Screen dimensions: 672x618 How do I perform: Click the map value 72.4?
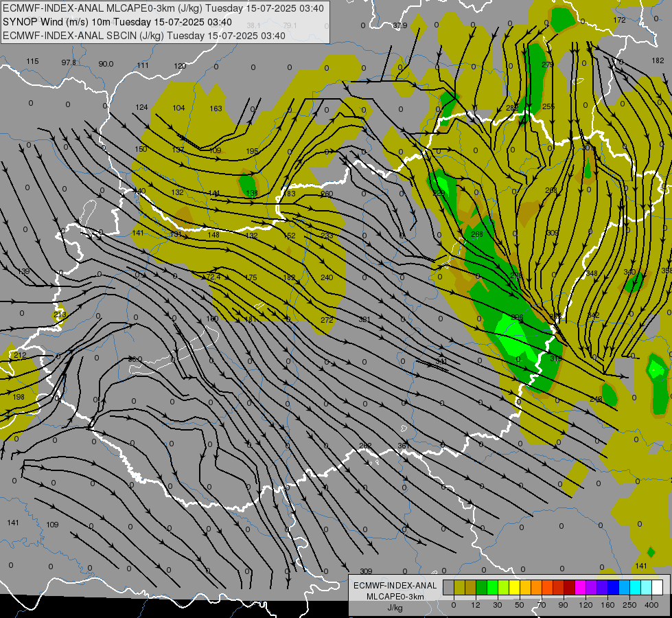[213, 277]
